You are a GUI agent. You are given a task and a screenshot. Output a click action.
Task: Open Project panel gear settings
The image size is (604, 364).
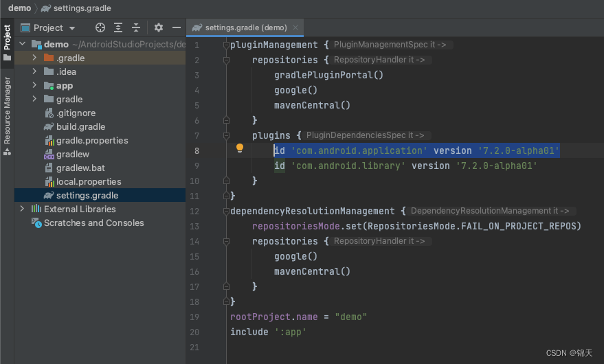[x=158, y=27]
